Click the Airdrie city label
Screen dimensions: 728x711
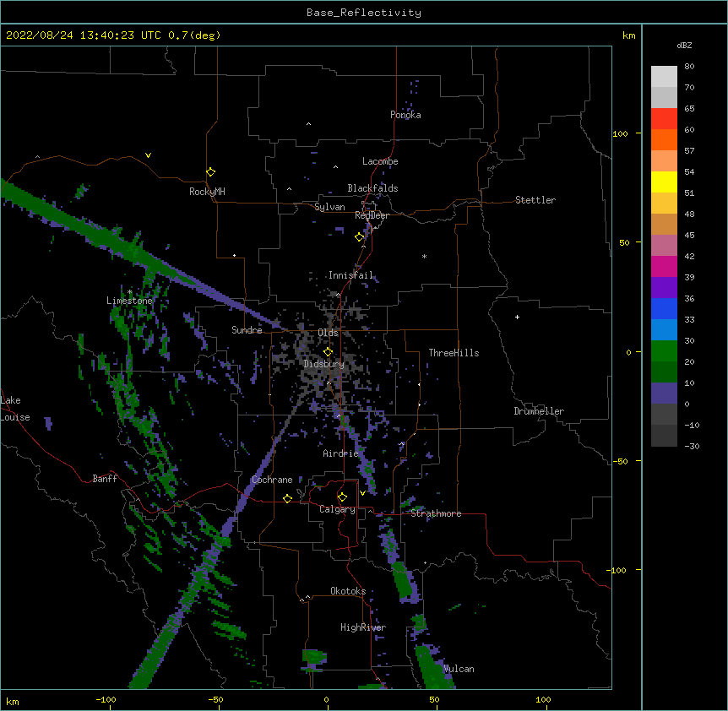pyautogui.click(x=340, y=453)
